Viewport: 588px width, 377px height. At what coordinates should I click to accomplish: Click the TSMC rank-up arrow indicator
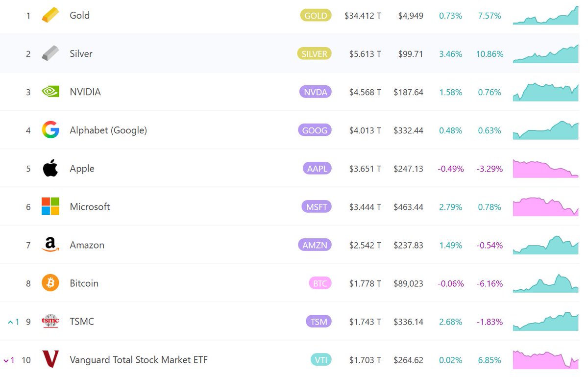coord(10,322)
